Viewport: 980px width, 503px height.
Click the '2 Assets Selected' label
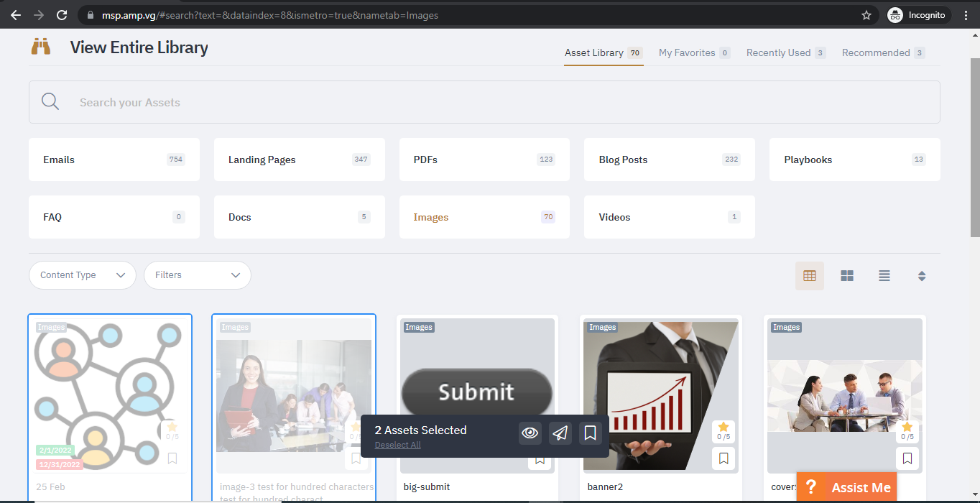tap(420, 430)
